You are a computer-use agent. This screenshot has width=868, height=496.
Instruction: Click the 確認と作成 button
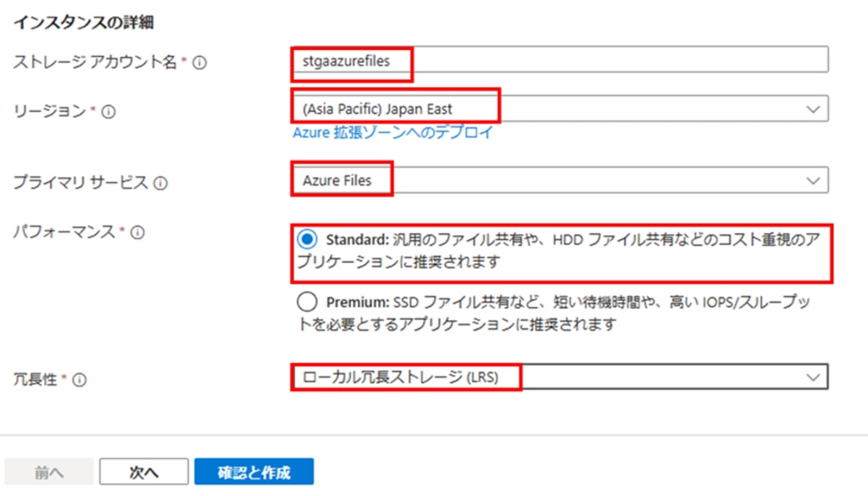point(254,471)
